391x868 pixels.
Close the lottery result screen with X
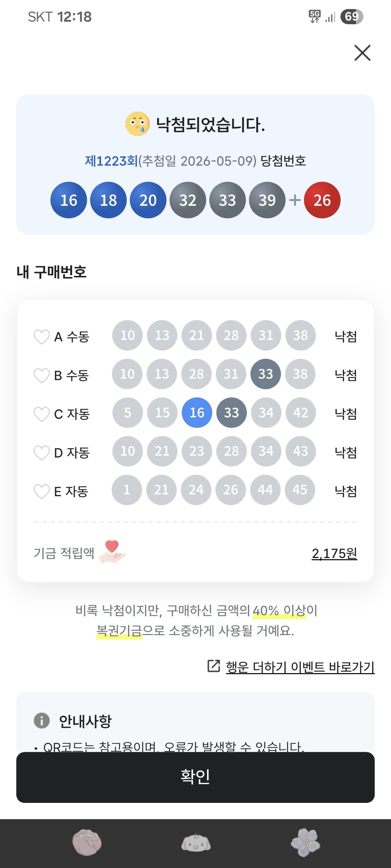pyautogui.click(x=362, y=53)
